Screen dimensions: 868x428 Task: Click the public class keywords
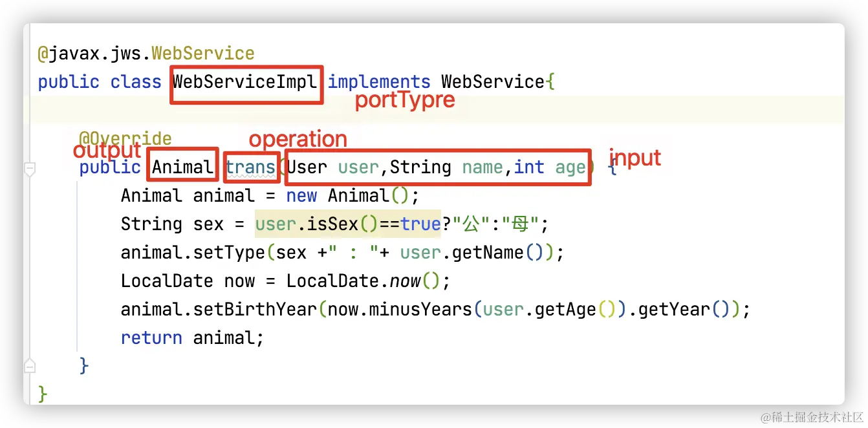[100, 82]
